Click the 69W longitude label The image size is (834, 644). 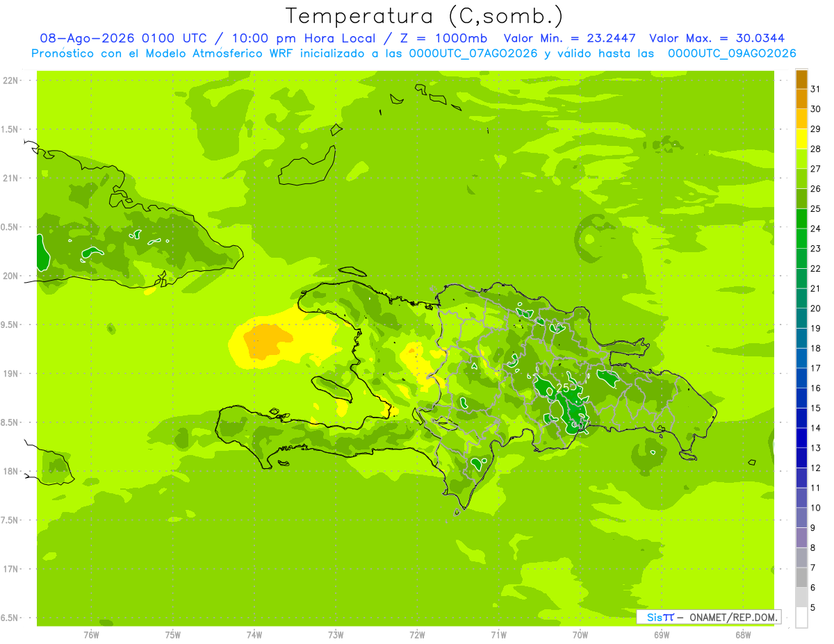[662, 635]
